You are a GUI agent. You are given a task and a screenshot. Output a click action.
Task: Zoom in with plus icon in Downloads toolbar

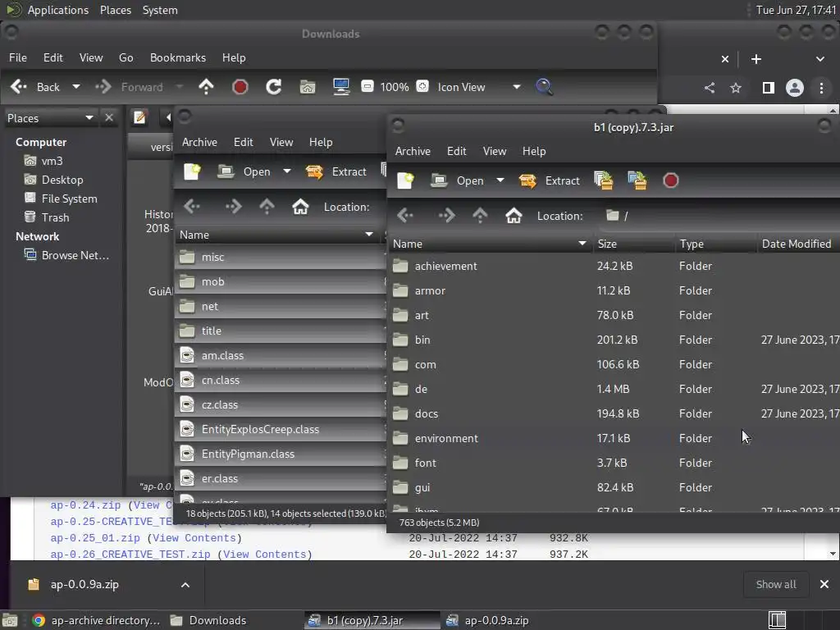pyautogui.click(x=422, y=86)
